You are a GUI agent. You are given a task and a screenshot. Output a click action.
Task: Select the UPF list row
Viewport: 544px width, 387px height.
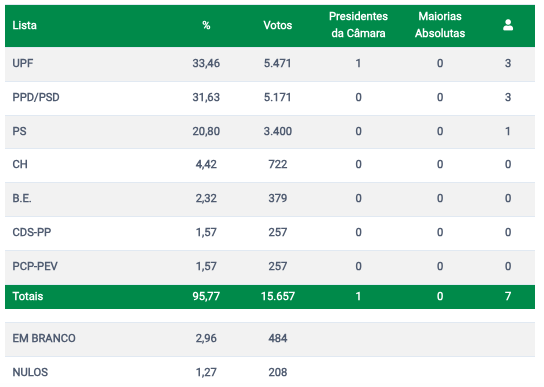(x=270, y=64)
